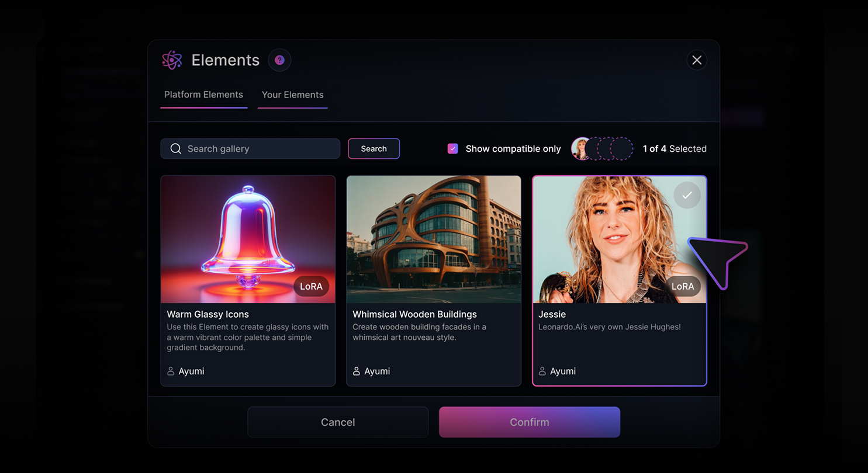Click the pink atom Elements logo icon
The width and height of the screenshot is (868, 473).
(x=171, y=60)
